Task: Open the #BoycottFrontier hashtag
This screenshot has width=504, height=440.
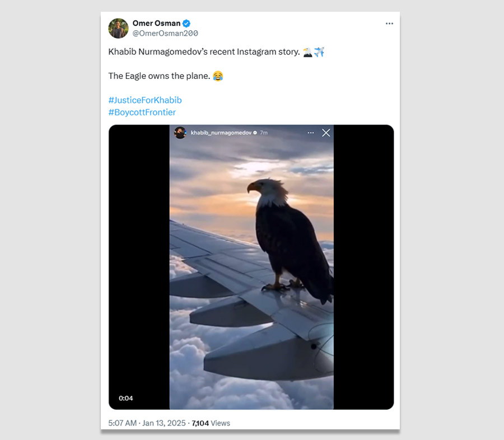Action: (142, 112)
